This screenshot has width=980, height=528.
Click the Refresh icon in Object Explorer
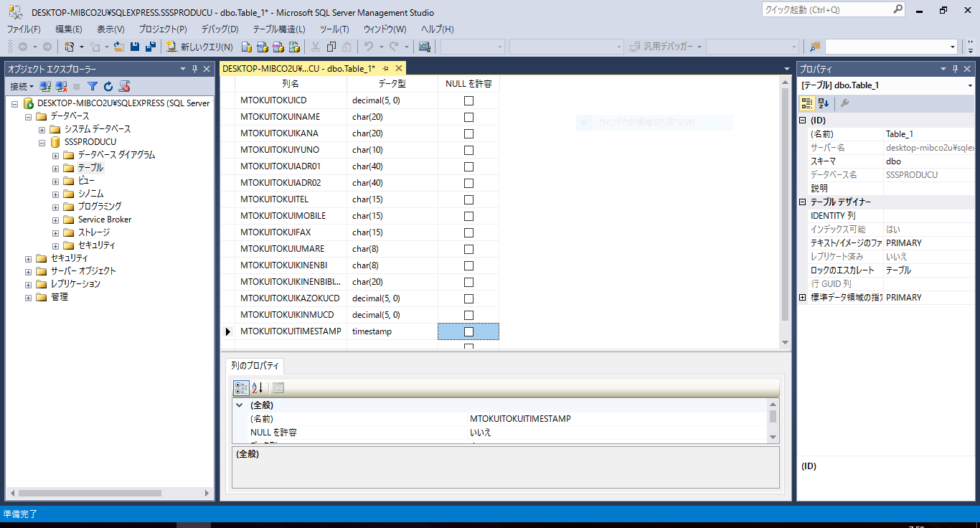pyautogui.click(x=108, y=86)
